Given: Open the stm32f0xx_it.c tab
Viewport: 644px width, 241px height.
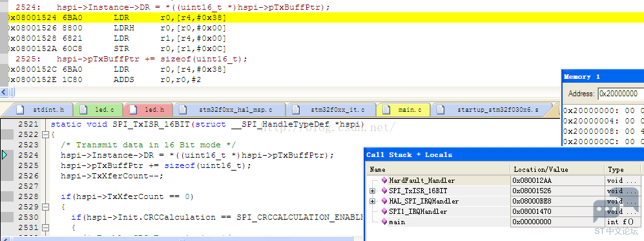Looking at the screenshot, I should pos(331,110).
